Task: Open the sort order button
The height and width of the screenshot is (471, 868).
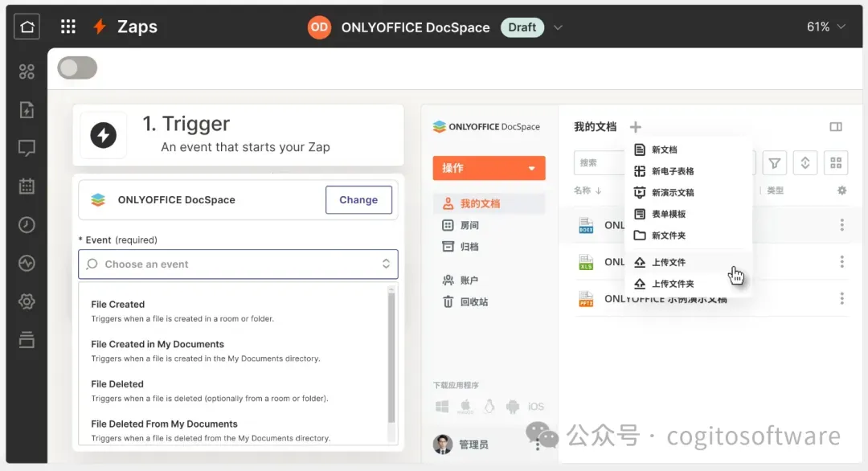Action: (x=805, y=162)
